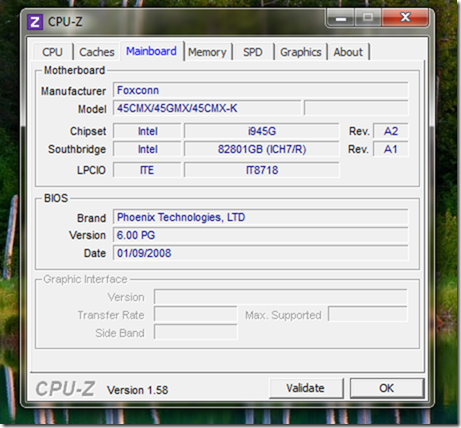Click the OK button
Viewport: 461px width, 428px height.
[387, 388]
